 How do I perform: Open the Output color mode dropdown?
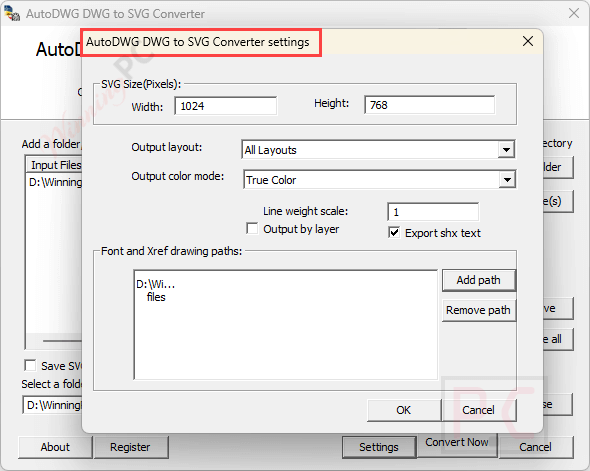379,180
